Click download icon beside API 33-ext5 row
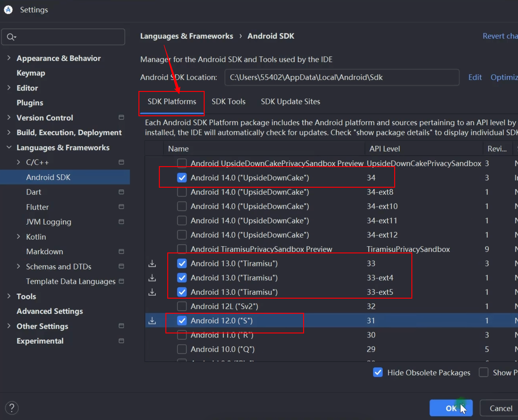 pyautogui.click(x=152, y=292)
